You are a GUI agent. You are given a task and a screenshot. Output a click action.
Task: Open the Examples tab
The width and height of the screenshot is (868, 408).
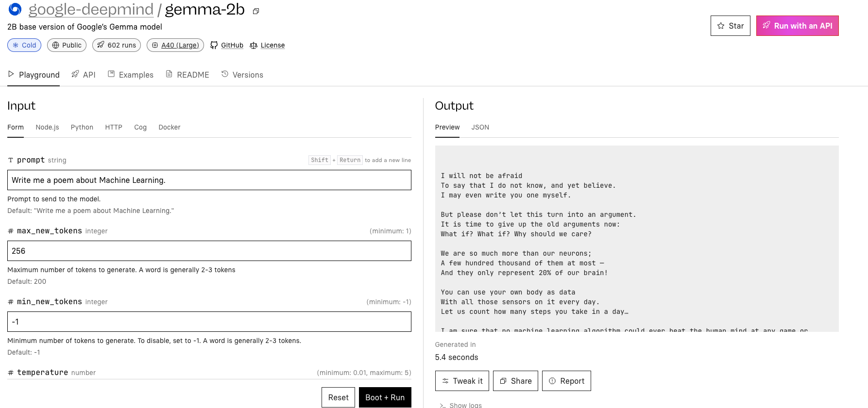(x=131, y=75)
